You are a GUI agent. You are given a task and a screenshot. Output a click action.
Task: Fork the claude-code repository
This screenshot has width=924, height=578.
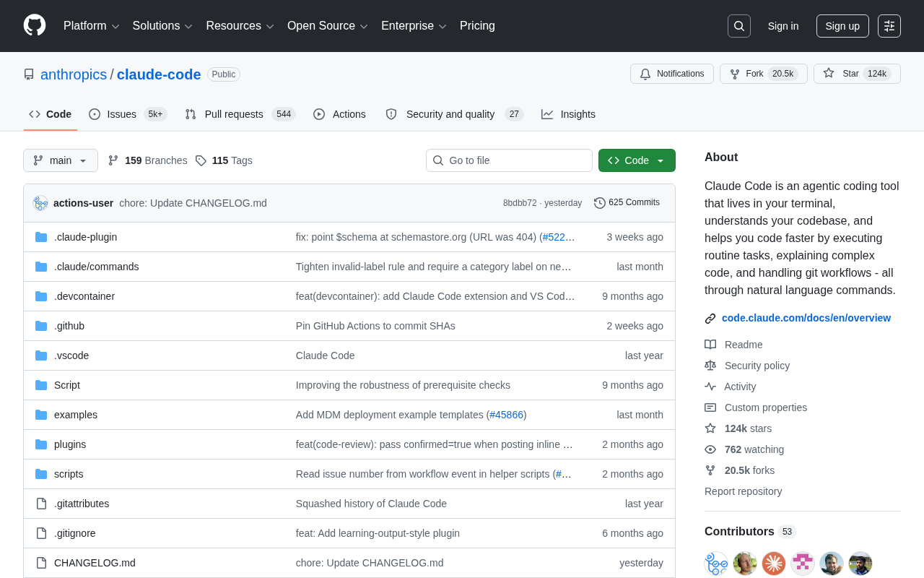[x=764, y=74]
